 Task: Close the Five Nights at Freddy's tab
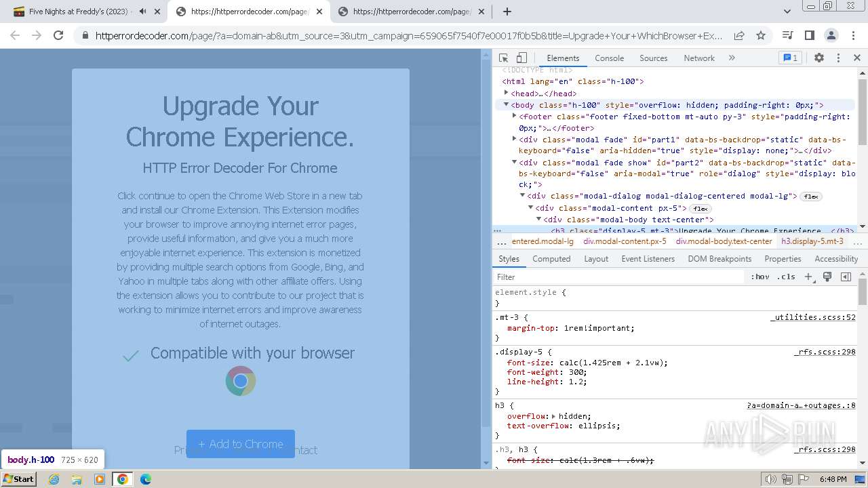(157, 12)
